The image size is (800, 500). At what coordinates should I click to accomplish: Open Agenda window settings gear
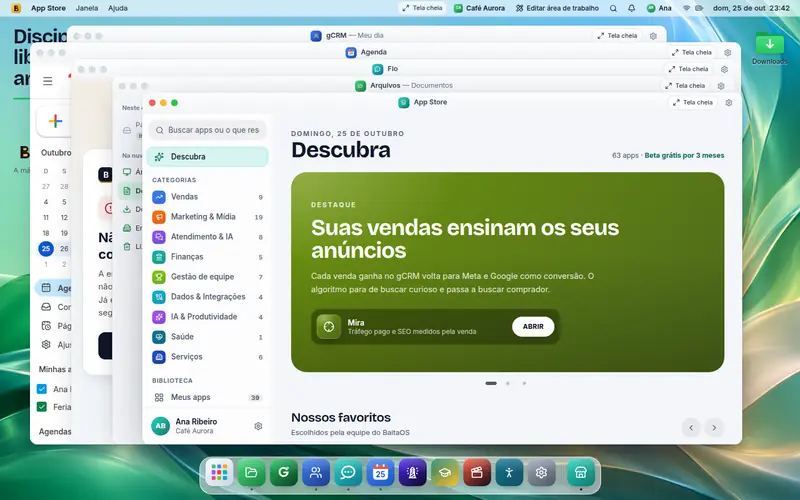pyautogui.click(x=728, y=53)
